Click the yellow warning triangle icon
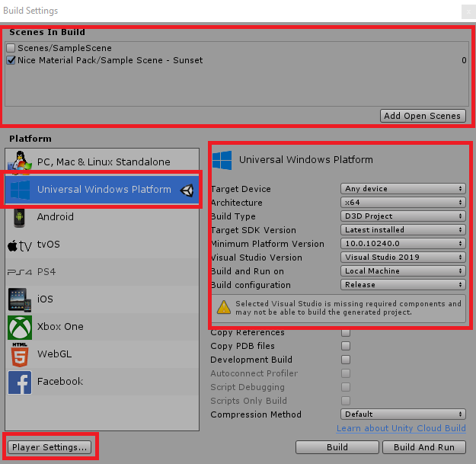Viewport: 476px width, 464px height. (224, 307)
